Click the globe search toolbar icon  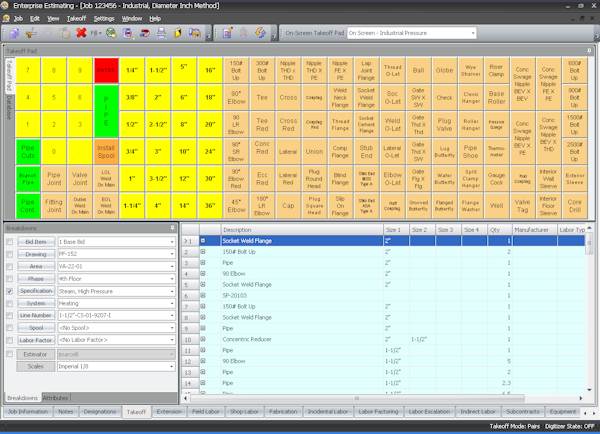(111, 33)
